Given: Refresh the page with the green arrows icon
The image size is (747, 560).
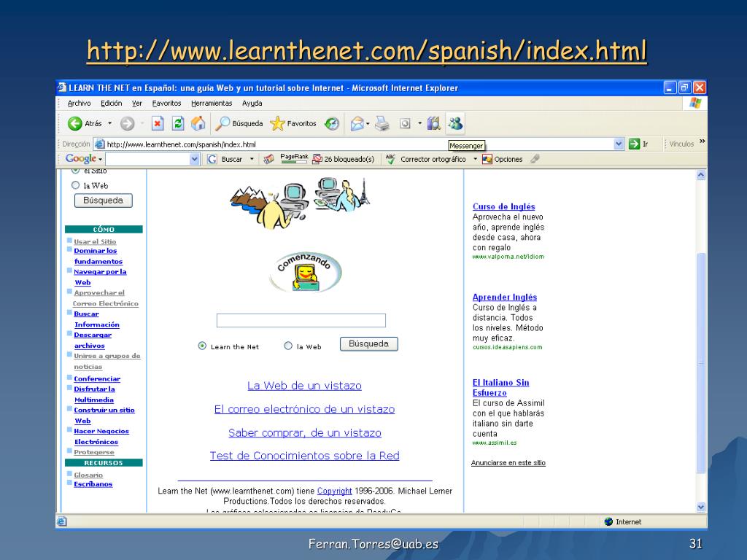Looking at the screenshot, I should click(178, 124).
